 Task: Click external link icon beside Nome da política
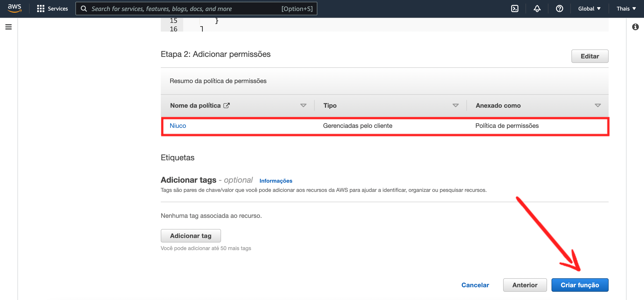[227, 105]
